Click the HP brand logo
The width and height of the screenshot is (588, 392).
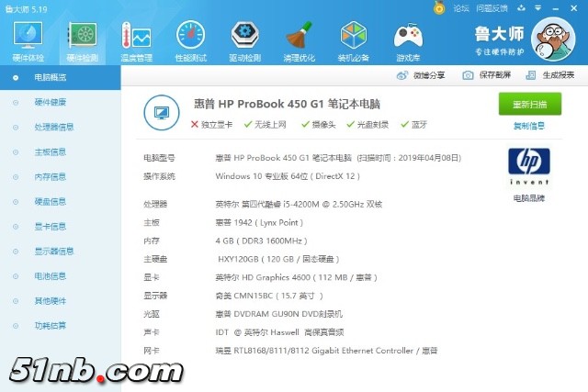point(528,165)
